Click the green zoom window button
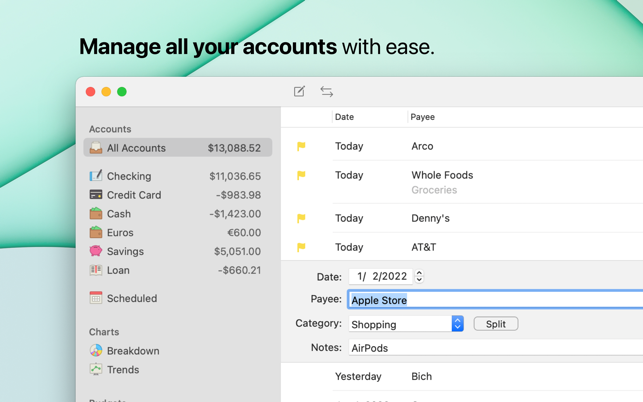This screenshot has height=402, width=643. 122,91
